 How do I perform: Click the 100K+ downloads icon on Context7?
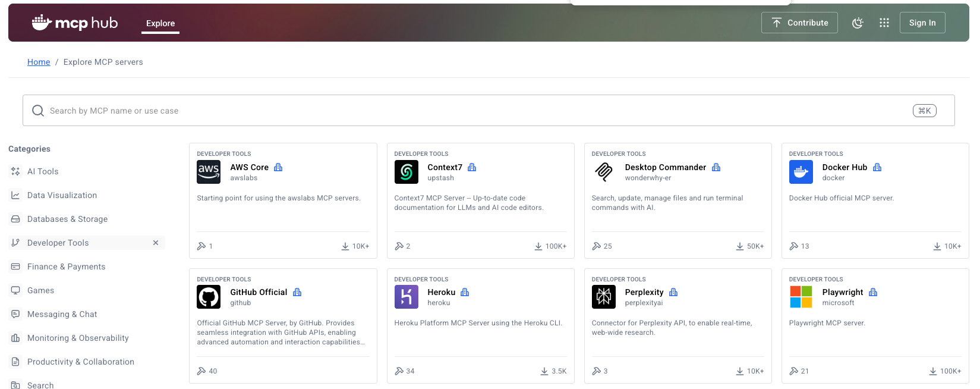pos(538,246)
